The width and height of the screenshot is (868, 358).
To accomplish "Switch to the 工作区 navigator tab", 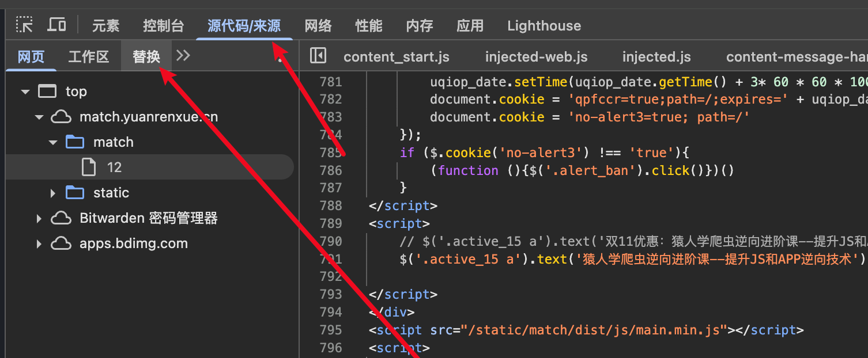I will 89,57.
